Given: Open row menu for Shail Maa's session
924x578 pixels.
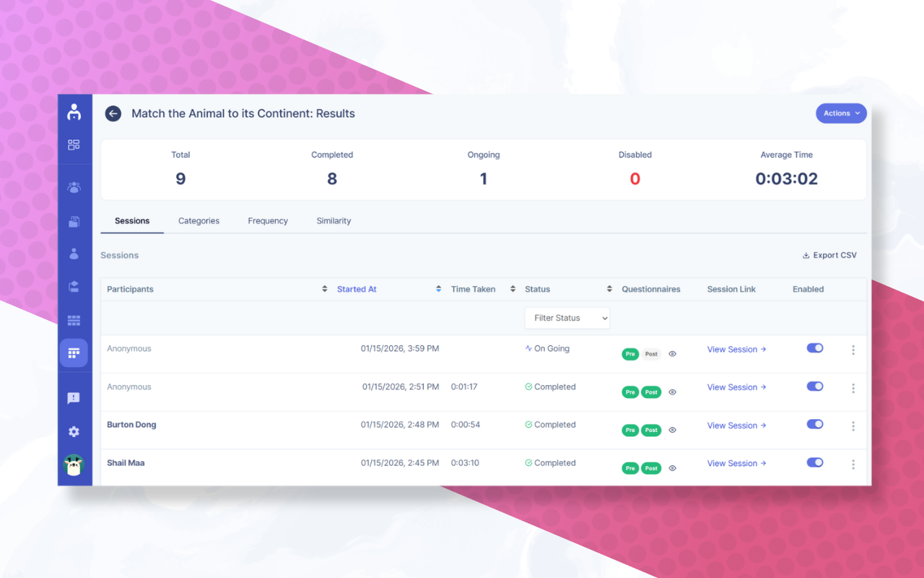Looking at the screenshot, I should pos(853,465).
